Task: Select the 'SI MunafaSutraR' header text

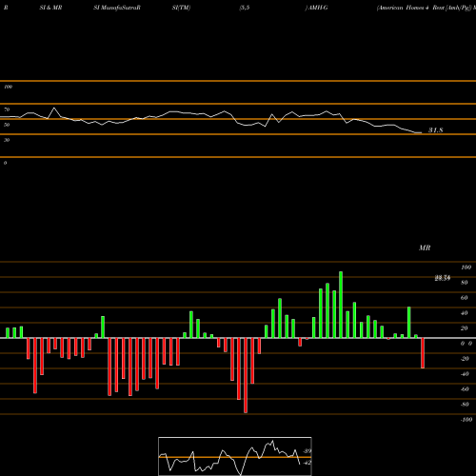Action: click(x=117, y=8)
